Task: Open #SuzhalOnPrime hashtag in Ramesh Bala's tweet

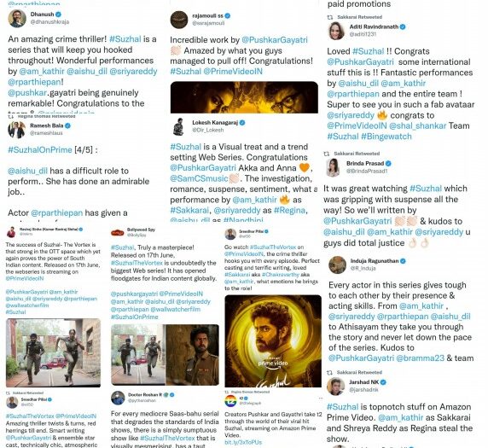Action: click(x=40, y=149)
